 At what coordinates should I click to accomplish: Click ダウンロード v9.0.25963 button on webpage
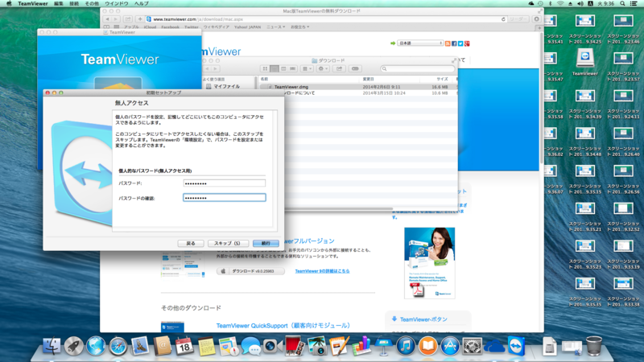tap(250, 271)
